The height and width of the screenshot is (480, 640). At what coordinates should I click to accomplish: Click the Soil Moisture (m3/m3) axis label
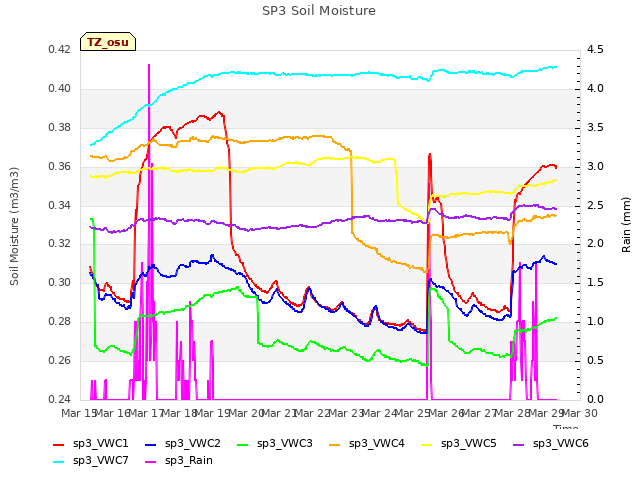pyautogui.click(x=14, y=226)
